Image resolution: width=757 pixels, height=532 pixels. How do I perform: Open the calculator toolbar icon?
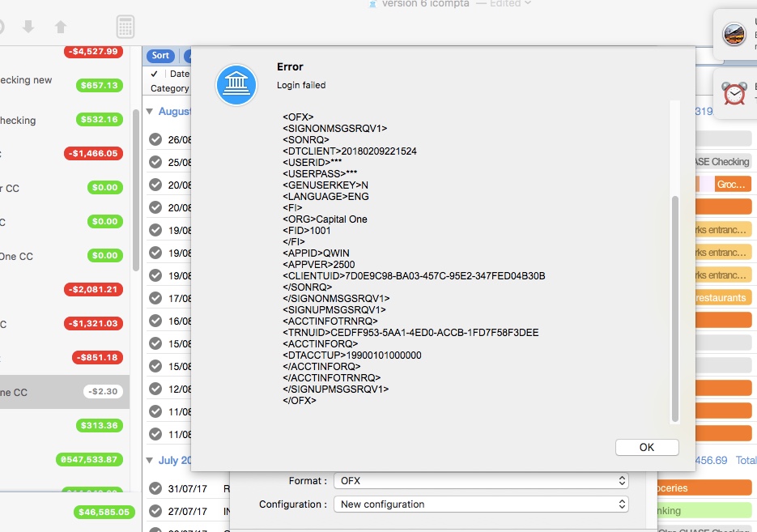[125, 27]
